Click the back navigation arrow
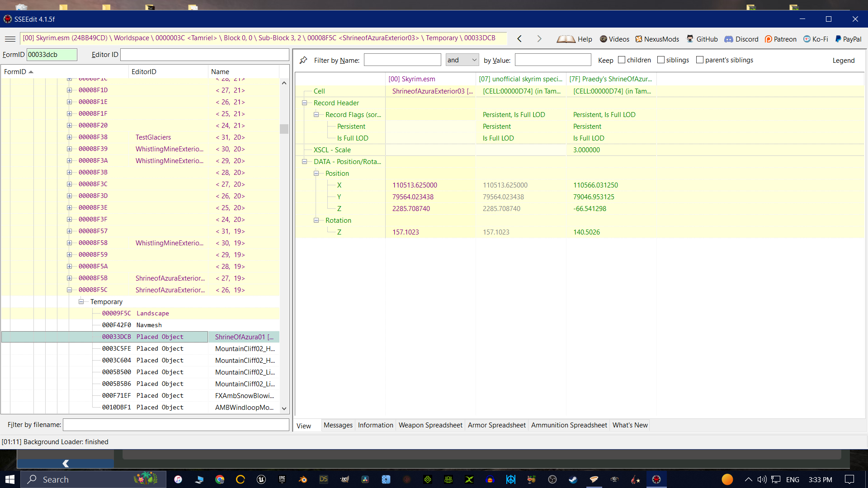The height and width of the screenshot is (488, 868). pyautogui.click(x=519, y=39)
